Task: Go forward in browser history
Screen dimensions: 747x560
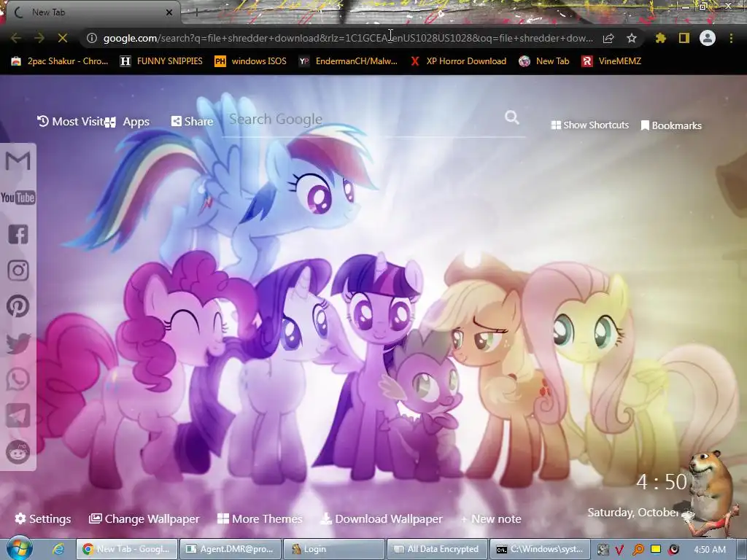Action: [x=39, y=38]
